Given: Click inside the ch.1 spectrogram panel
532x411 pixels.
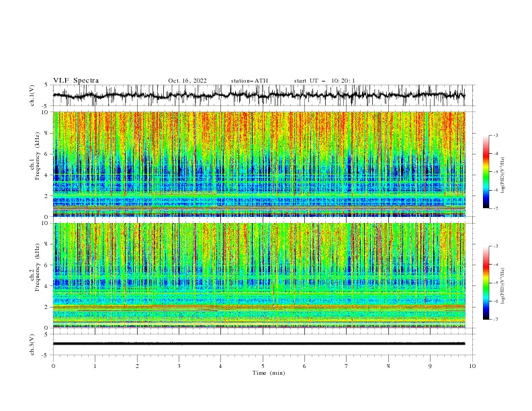Looking at the screenshot, I should coord(259,164).
